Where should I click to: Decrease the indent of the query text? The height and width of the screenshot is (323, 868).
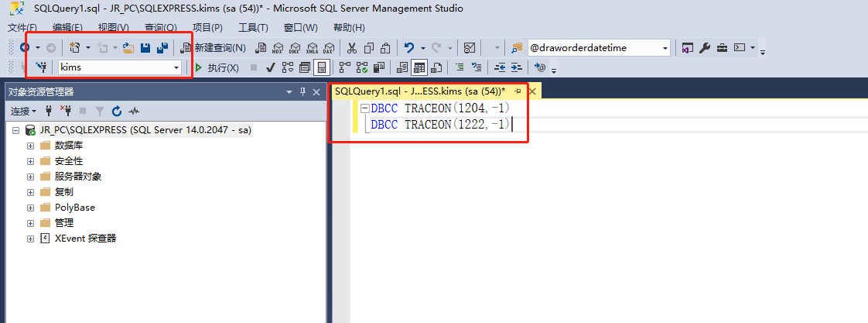tap(500, 67)
